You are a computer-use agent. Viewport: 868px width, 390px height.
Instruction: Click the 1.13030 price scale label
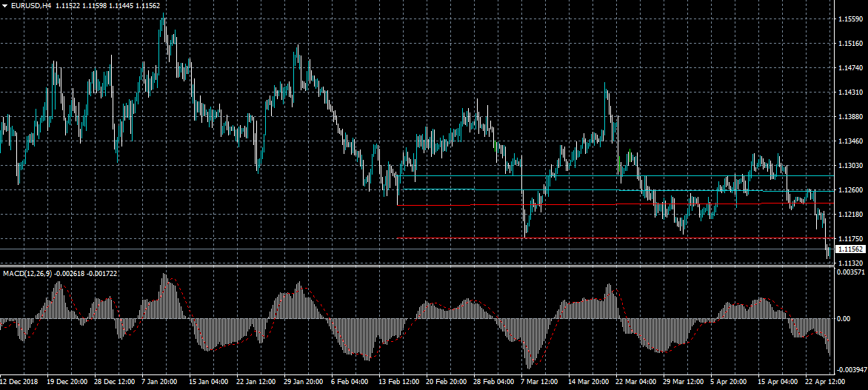[x=852, y=166]
